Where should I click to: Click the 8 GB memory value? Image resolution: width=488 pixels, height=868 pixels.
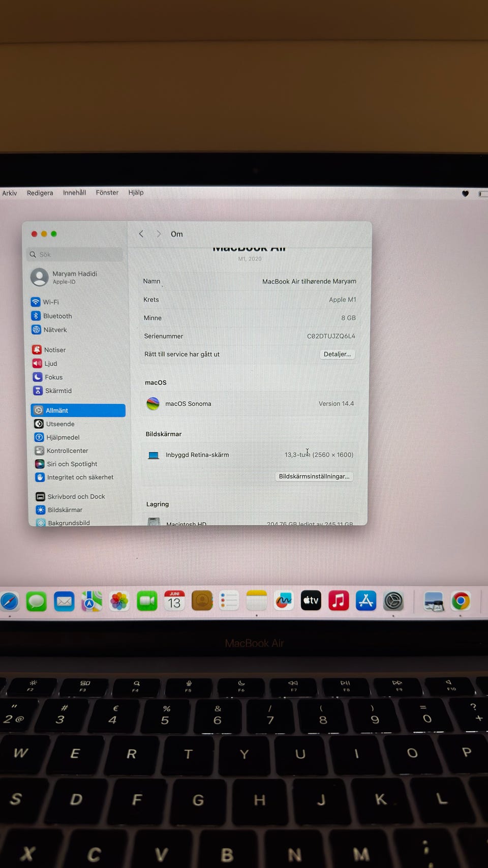pos(348,318)
